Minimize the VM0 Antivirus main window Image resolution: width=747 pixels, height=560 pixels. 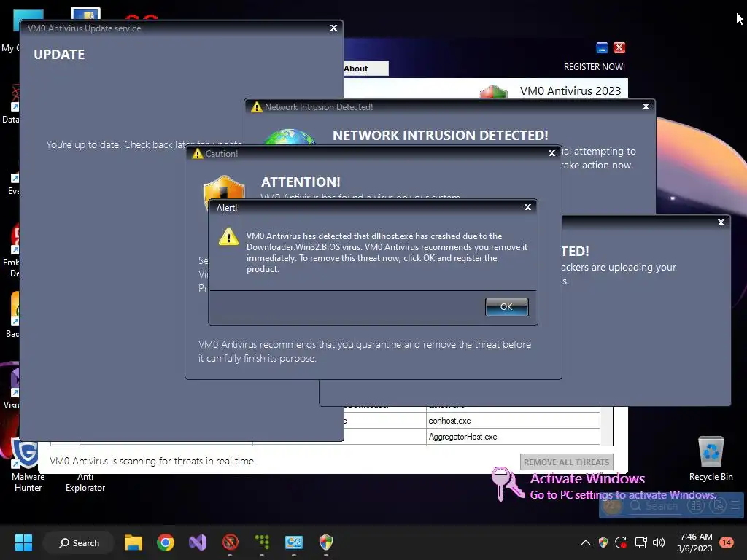[602, 48]
